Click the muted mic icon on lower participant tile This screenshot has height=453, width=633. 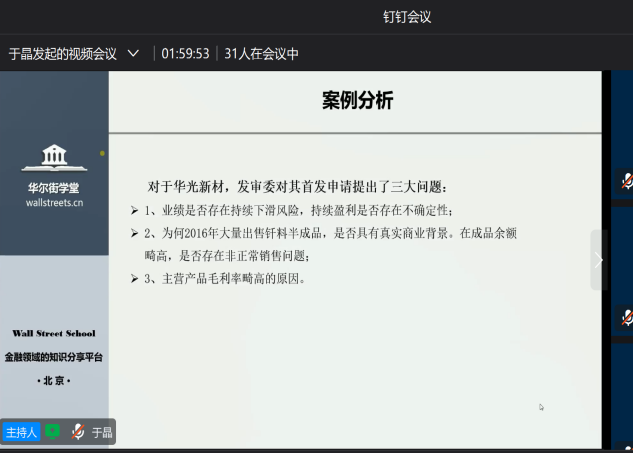pos(627,318)
